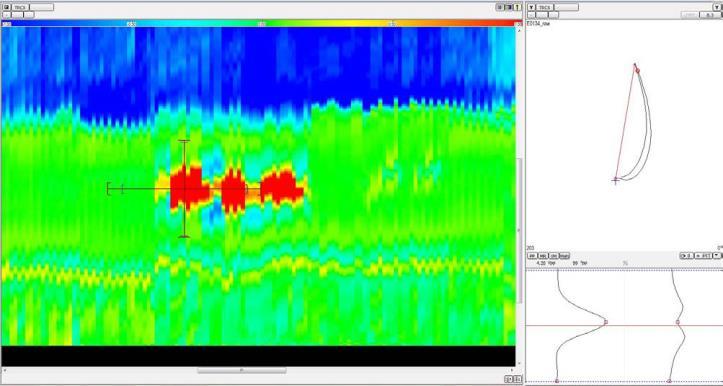Click the horizontal scrollbar thumb under the C-scan
This screenshot has width=723, height=386.
(x=242, y=370)
